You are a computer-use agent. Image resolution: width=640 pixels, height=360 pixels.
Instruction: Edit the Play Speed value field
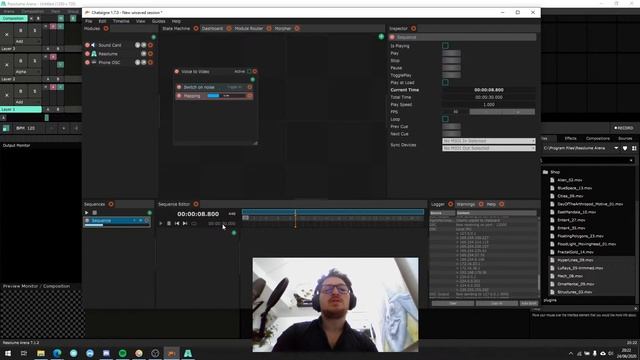click(489, 104)
